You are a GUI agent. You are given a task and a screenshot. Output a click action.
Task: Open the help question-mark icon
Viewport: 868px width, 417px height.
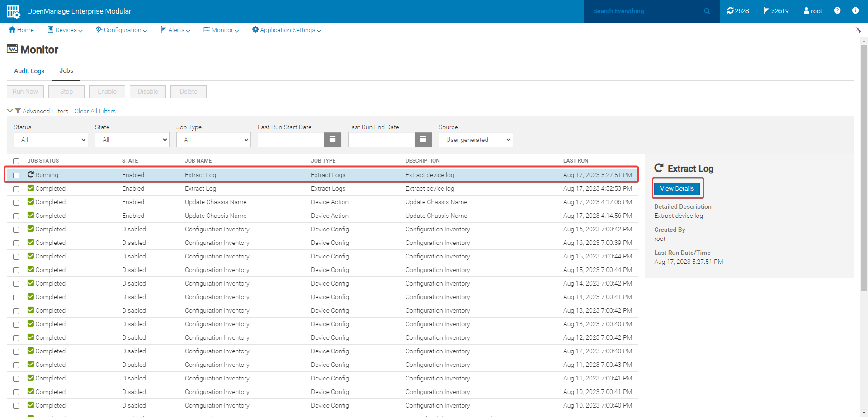click(837, 10)
